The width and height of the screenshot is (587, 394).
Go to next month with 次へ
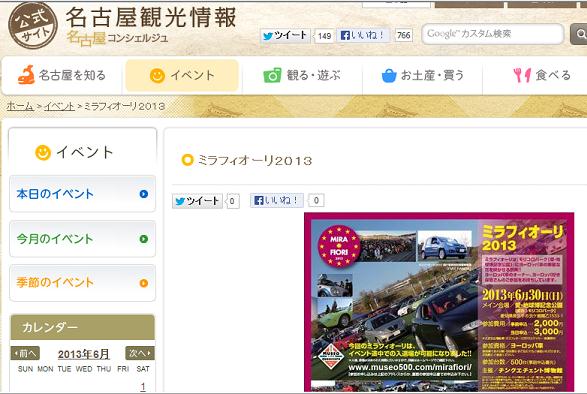[x=140, y=353]
